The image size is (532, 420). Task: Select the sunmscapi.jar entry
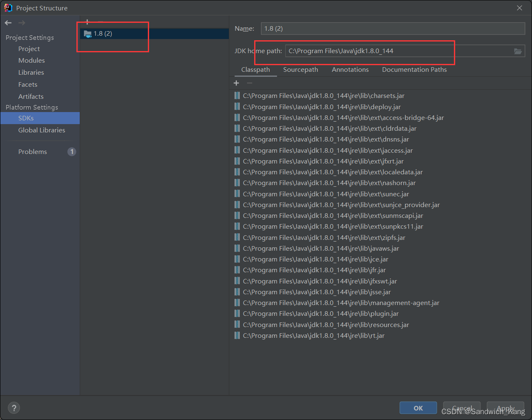pos(329,216)
